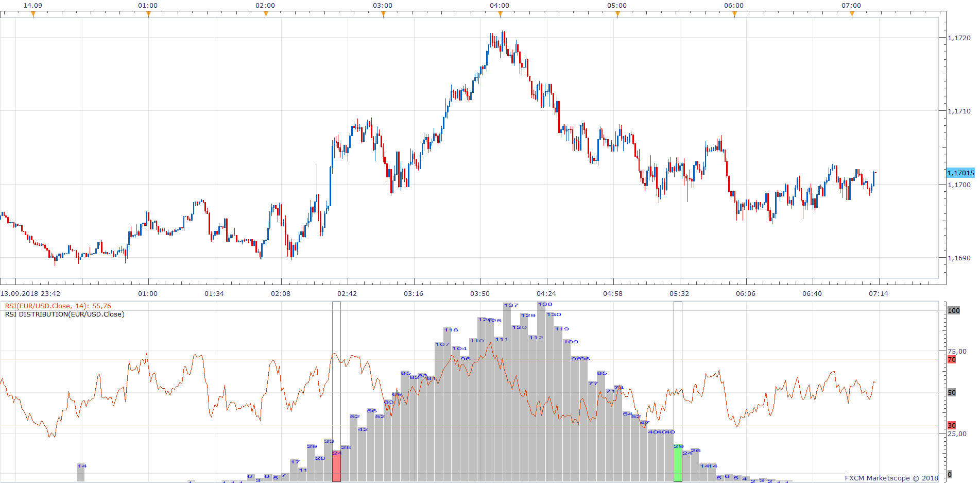Click the 03:50 label on bottom time axis

click(480, 293)
